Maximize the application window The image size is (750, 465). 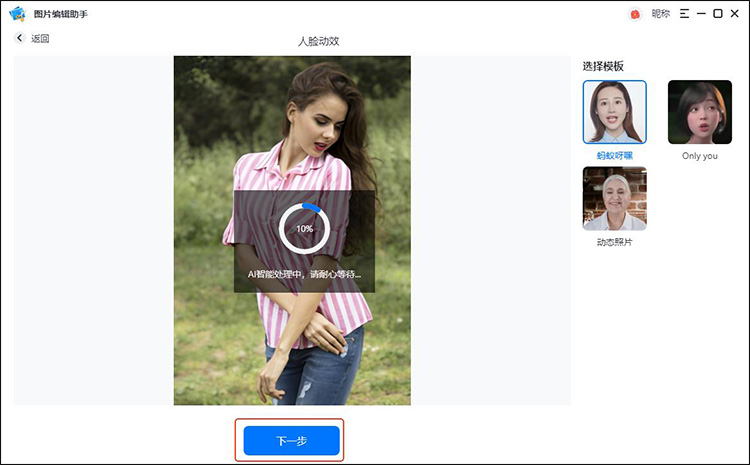tap(717, 14)
